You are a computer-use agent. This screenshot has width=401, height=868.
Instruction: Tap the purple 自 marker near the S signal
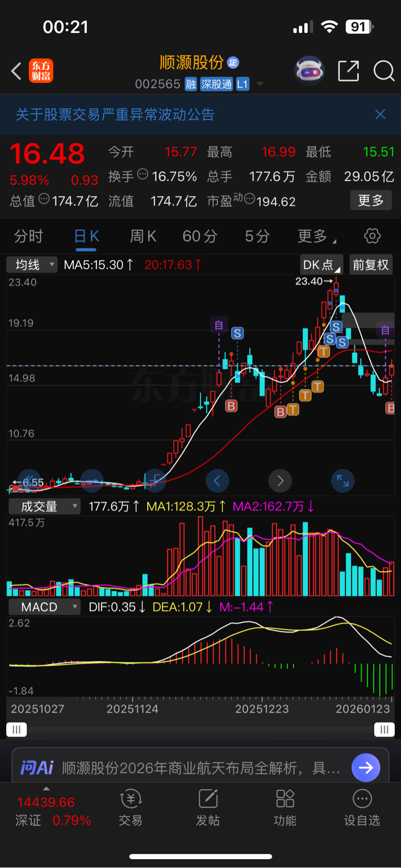(x=219, y=325)
